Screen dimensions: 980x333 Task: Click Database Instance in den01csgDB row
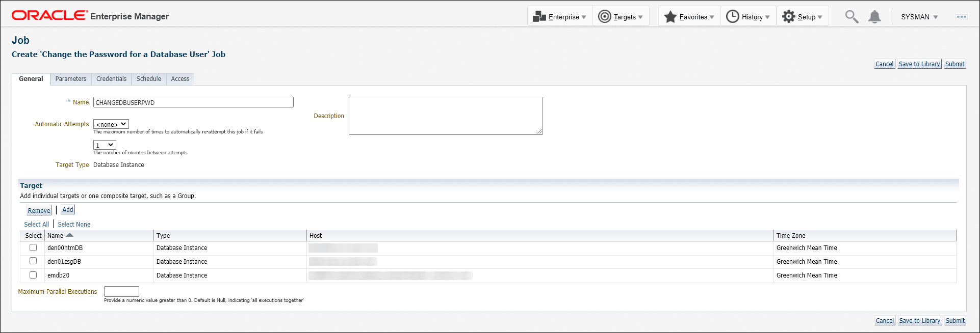pyautogui.click(x=182, y=262)
